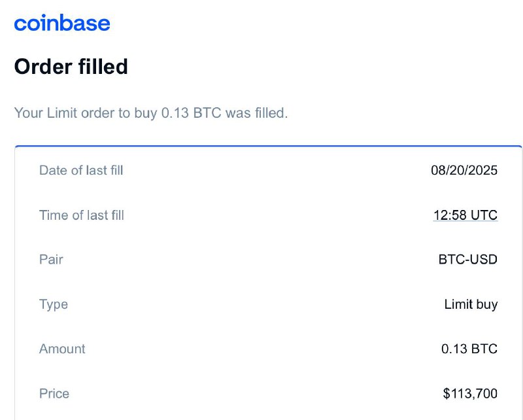Click the Price label
This screenshot has width=523, height=420.
[x=54, y=394]
